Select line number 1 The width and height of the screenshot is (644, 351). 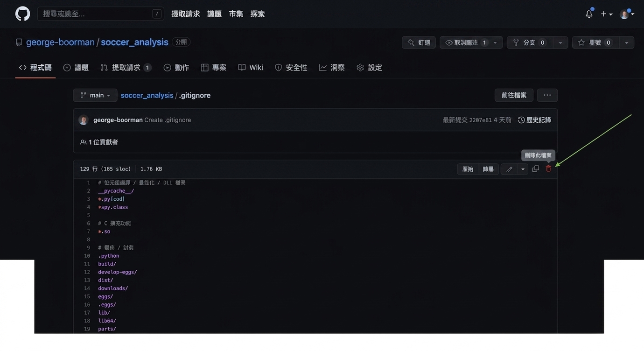(88, 183)
